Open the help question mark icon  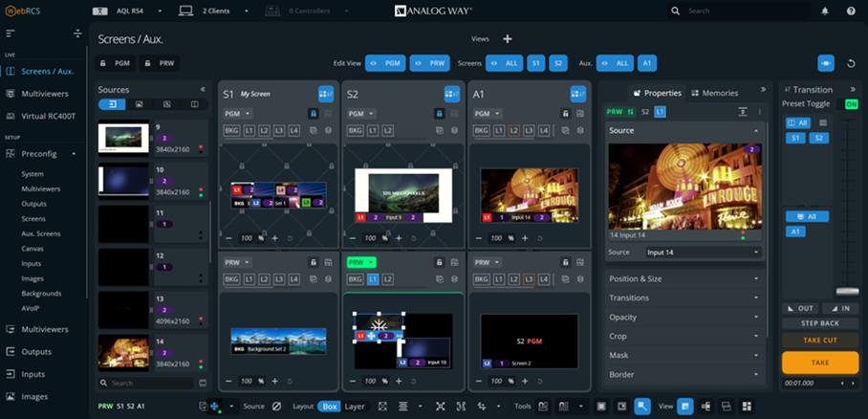851,11
